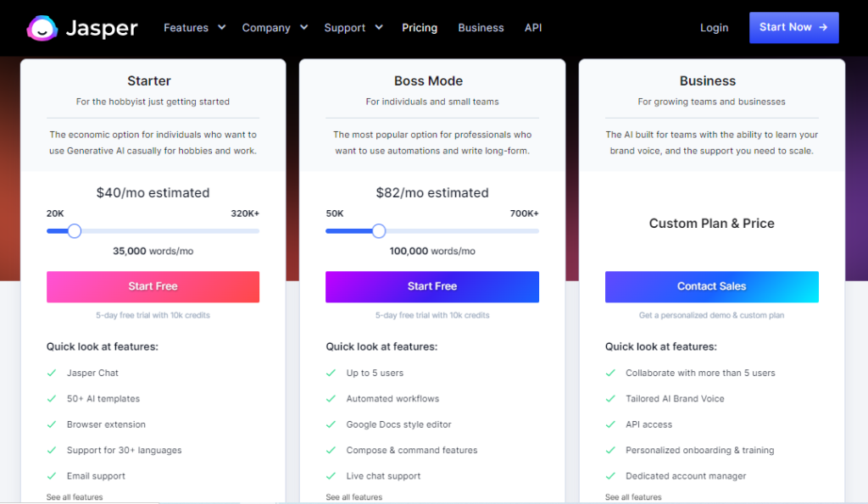
Task: Click the checkmark beside Up to 5 users
Action: pos(331,373)
